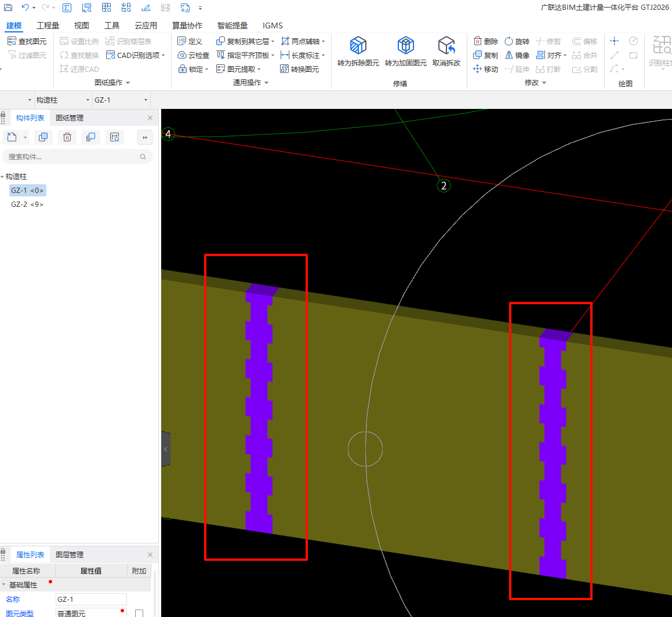Click 复制到其它层 copy to other floors
The image size is (672, 617).
245,41
